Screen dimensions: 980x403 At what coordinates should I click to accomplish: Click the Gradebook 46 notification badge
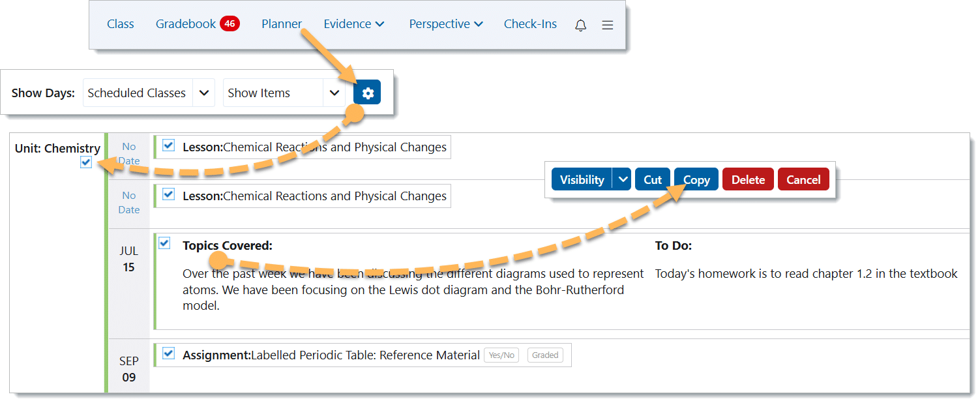coord(230,24)
